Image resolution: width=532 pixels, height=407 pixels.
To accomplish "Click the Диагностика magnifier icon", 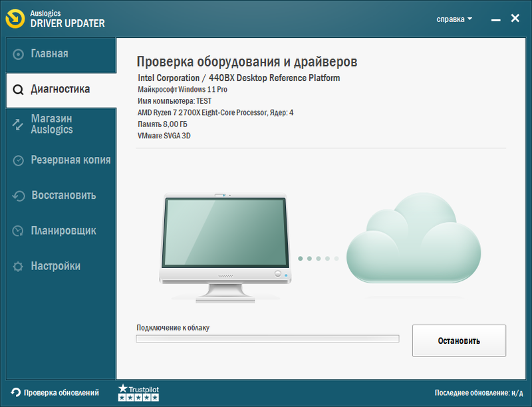I will tap(18, 90).
